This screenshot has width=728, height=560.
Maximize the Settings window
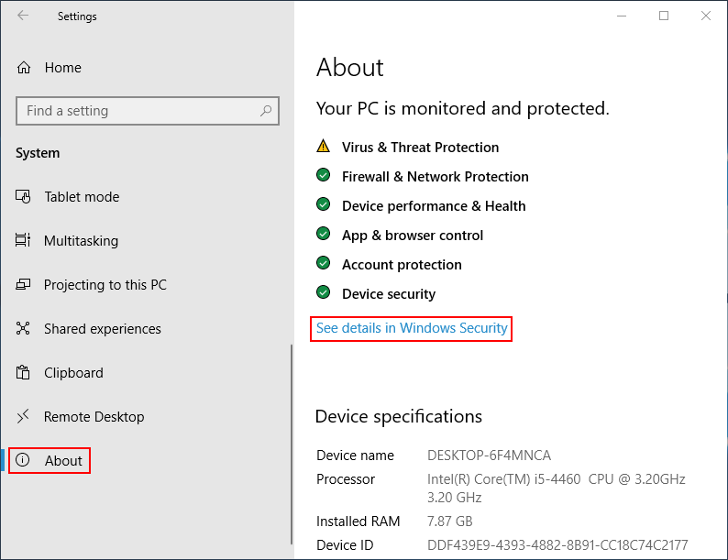[x=664, y=16]
